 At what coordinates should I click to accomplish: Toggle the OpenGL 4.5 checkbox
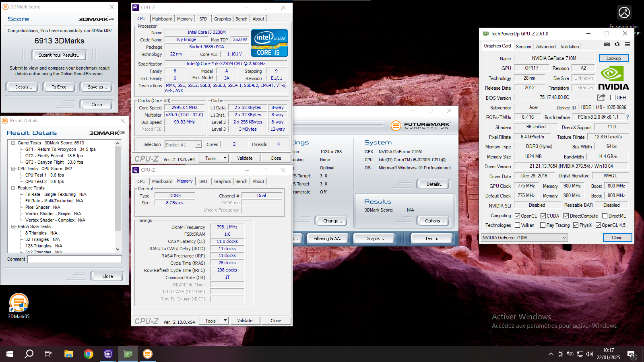click(598, 225)
